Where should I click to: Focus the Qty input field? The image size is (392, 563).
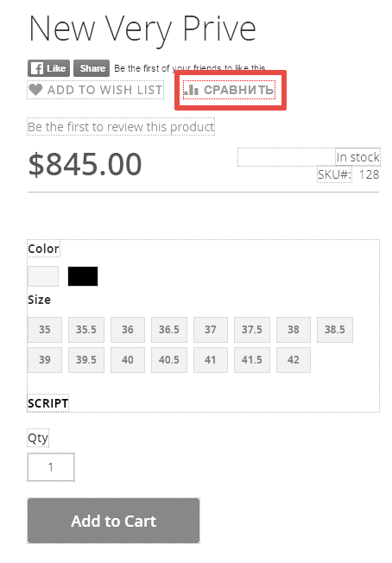click(51, 467)
